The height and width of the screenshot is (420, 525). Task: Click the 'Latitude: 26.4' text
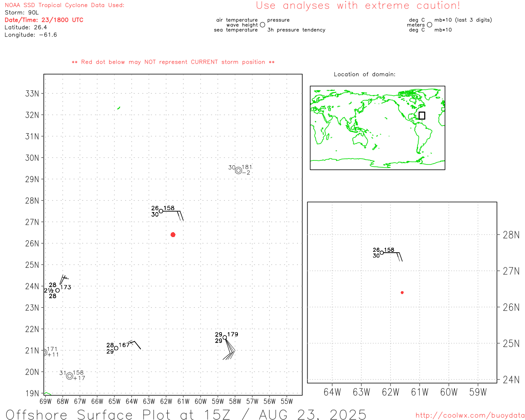[x=26, y=27]
